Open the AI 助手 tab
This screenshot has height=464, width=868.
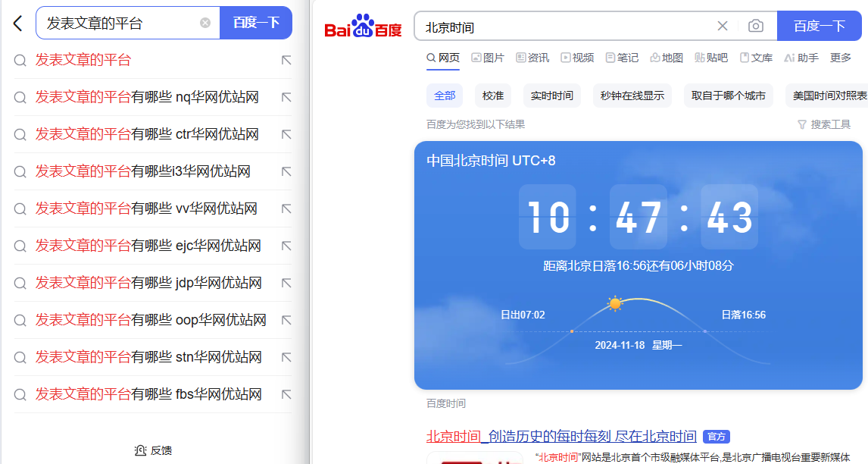(801, 58)
